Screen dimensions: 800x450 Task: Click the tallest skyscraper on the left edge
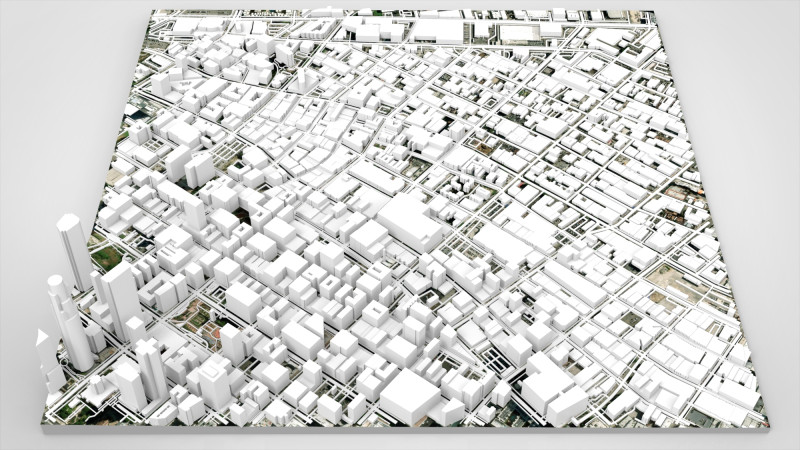(x=74, y=250)
